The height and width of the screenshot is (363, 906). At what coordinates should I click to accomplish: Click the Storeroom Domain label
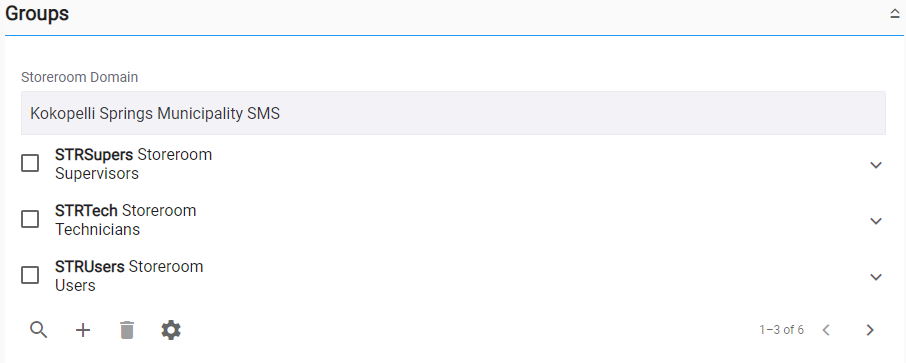pos(80,77)
